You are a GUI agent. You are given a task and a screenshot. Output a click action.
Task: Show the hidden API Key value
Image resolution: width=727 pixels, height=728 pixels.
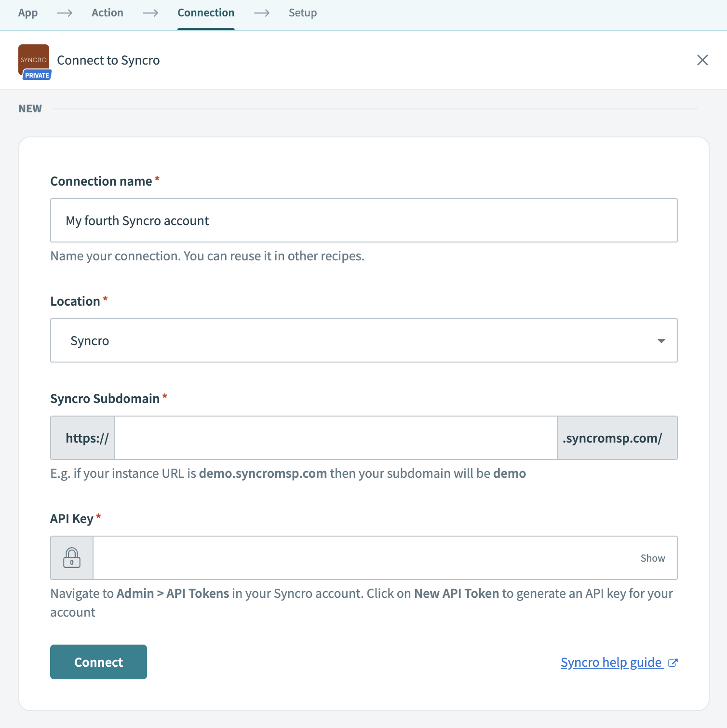652,558
